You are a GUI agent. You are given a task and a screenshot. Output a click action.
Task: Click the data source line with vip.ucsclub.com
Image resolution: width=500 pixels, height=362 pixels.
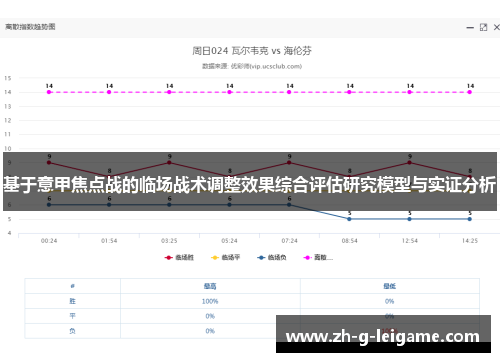(x=252, y=66)
